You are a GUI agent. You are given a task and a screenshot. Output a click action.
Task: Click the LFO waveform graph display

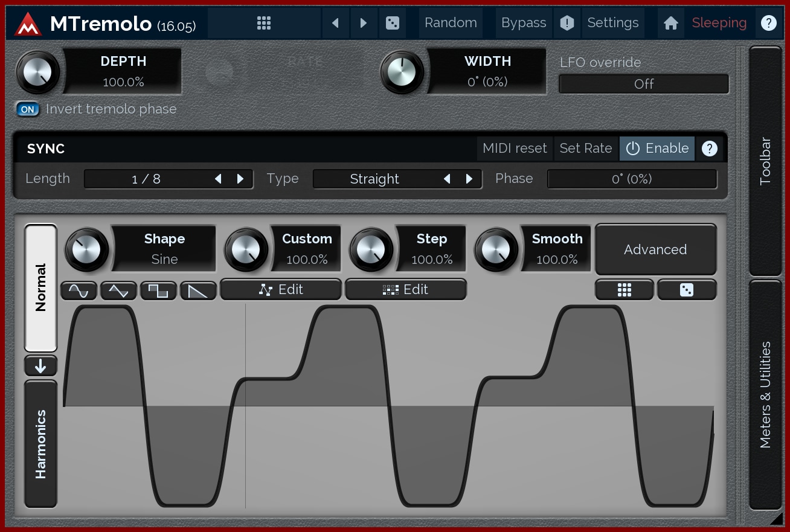pos(388,406)
